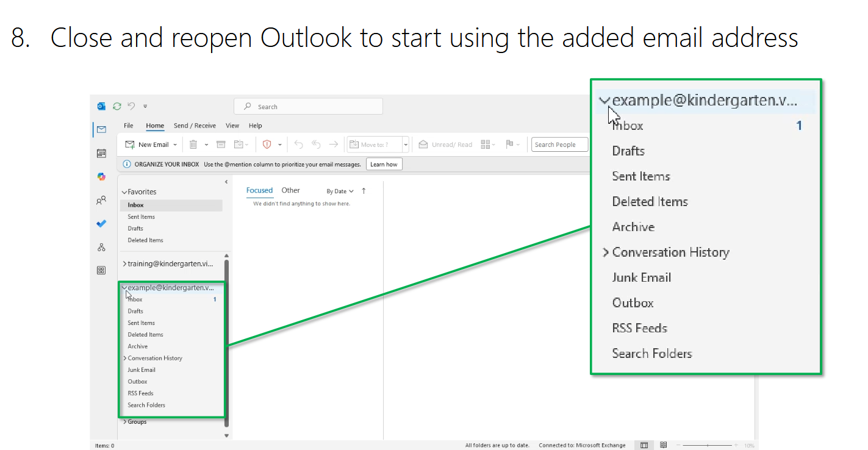Collapse the folder pane with the left chevron
This screenshot has height=450, width=868.
[x=226, y=182]
